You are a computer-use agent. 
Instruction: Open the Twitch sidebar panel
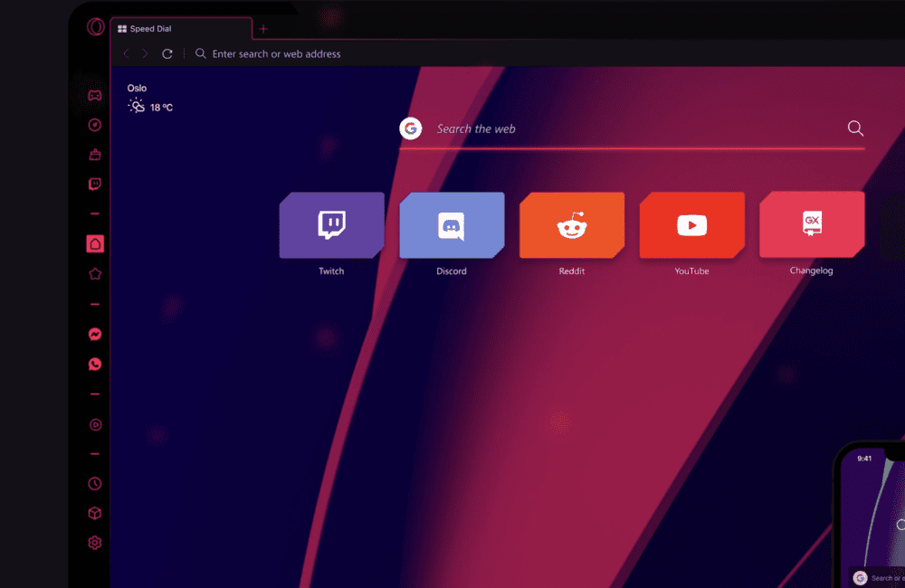[94, 184]
